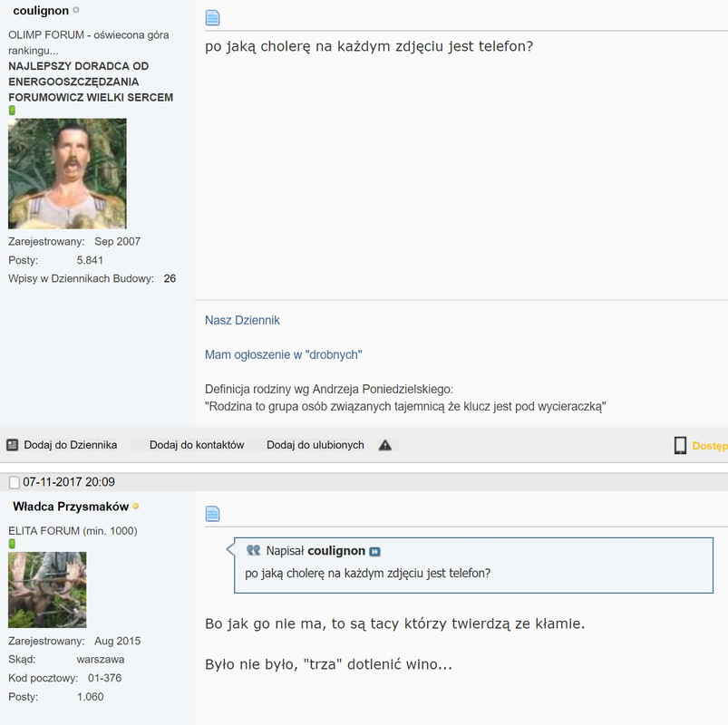Open Władca Przysmaków's avatar image
728x725 pixels.
click(x=47, y=589)
